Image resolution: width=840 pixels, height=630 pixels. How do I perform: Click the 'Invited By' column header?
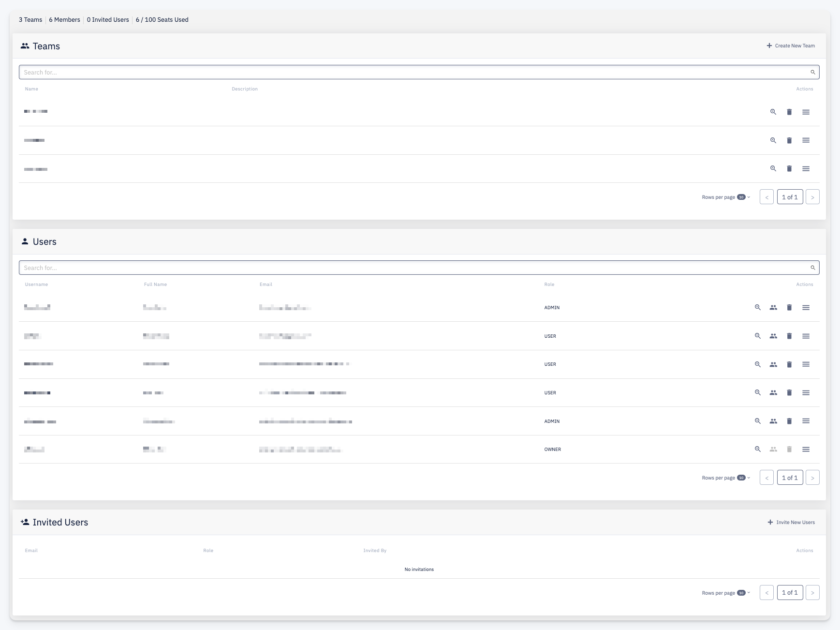click(x=375, y=551)
